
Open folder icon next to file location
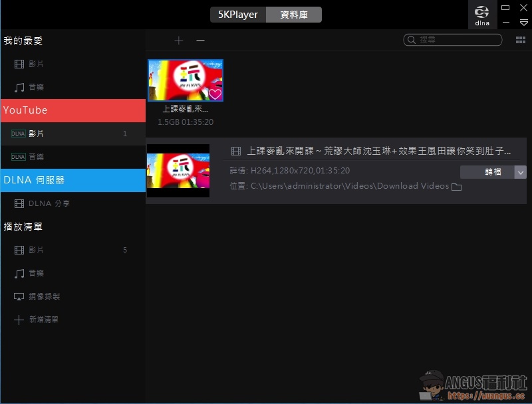pos(456,187)
